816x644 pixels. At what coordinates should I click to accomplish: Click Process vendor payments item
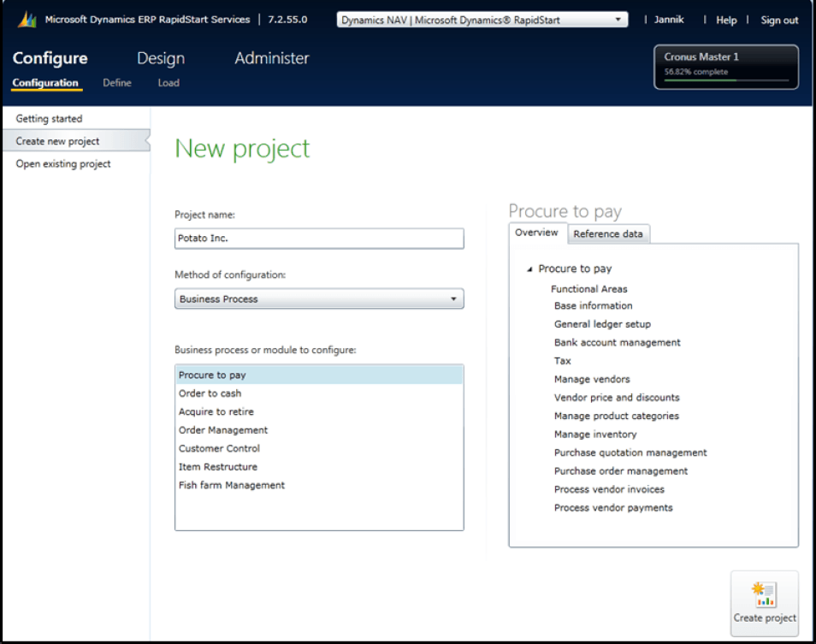pyautogui.click(x=613, y=508)
